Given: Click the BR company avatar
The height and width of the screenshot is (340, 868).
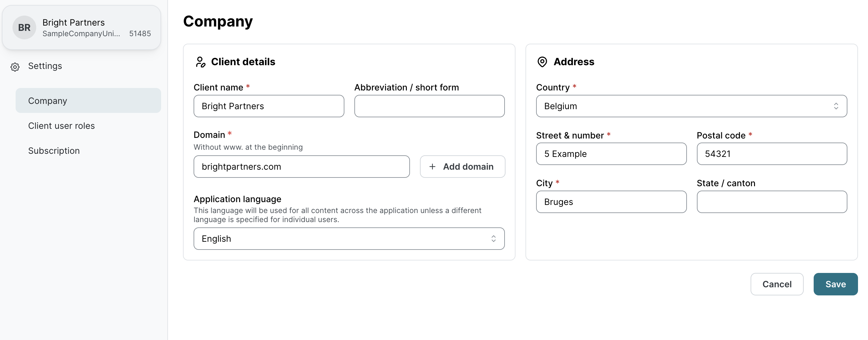Looking at the screenshot, I should [x=24, y=27].
